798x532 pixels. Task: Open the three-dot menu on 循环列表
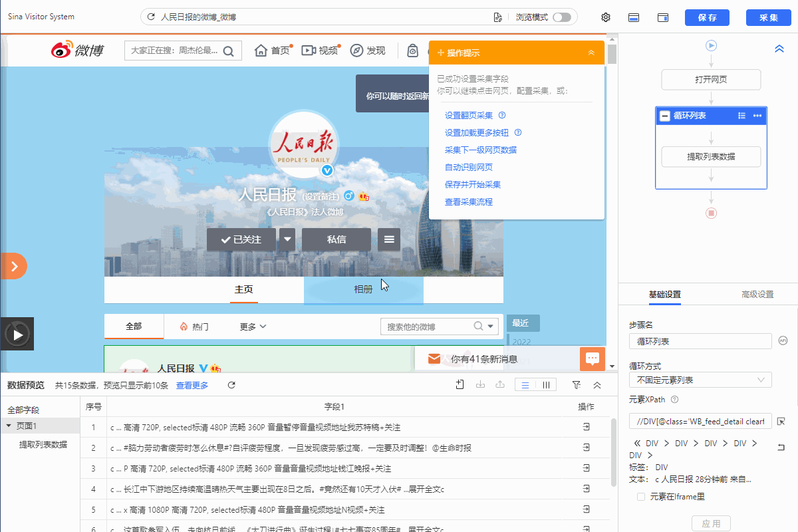coord(757,116)
